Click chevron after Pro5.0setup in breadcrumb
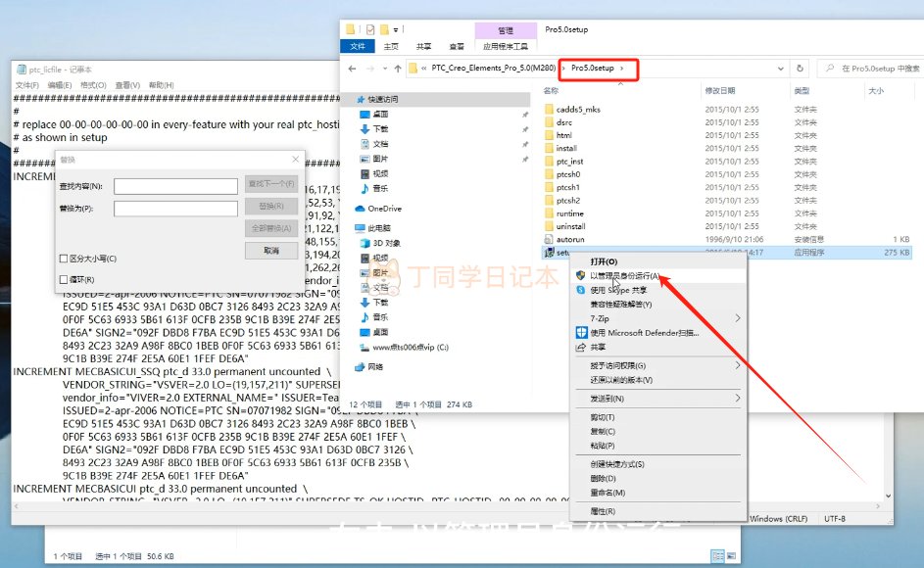The width and height of the screenshot is (924, 568). (621, 69)
